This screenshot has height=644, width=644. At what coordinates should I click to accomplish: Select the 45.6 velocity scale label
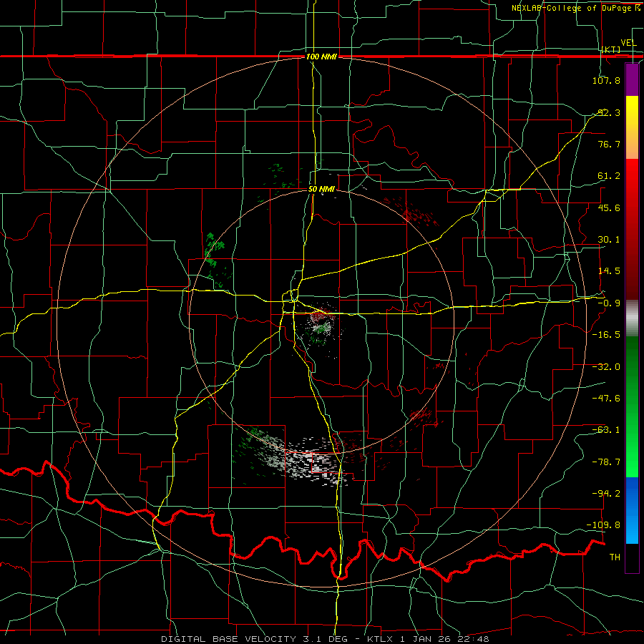(608, 208)
